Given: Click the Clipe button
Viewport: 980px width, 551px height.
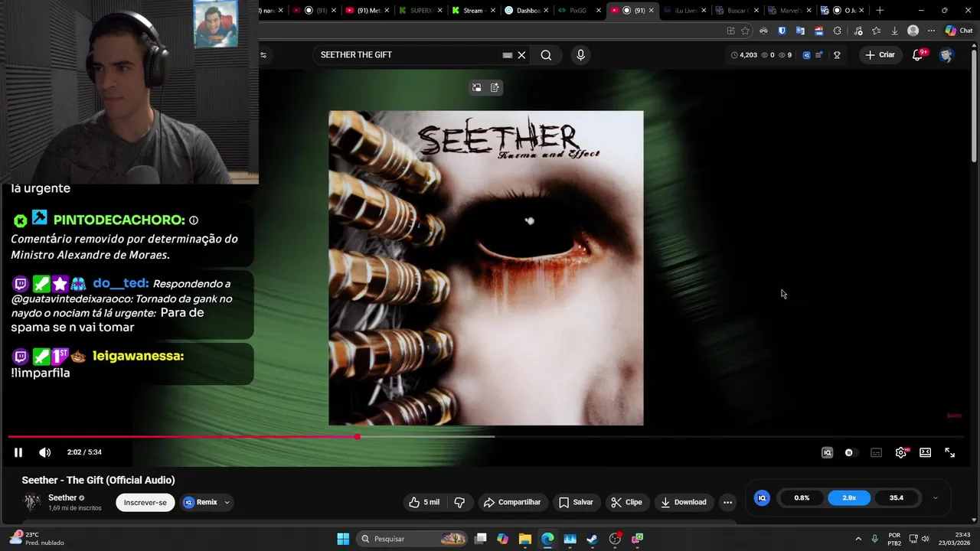Looking at the screenshot, I should 626,502.
